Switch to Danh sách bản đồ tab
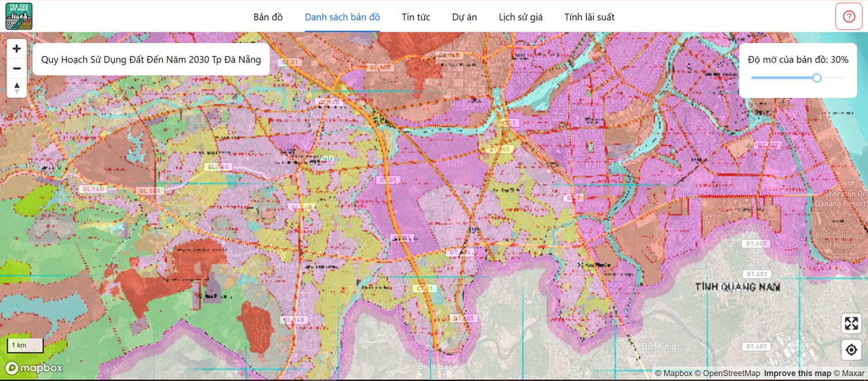The height and width of the screenshot is (381, 868). pyautogui.click(x=342, y=17)
